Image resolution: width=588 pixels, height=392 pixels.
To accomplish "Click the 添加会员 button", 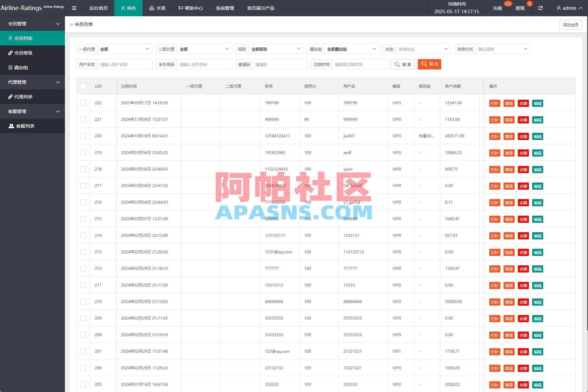I will click(570, 24).
